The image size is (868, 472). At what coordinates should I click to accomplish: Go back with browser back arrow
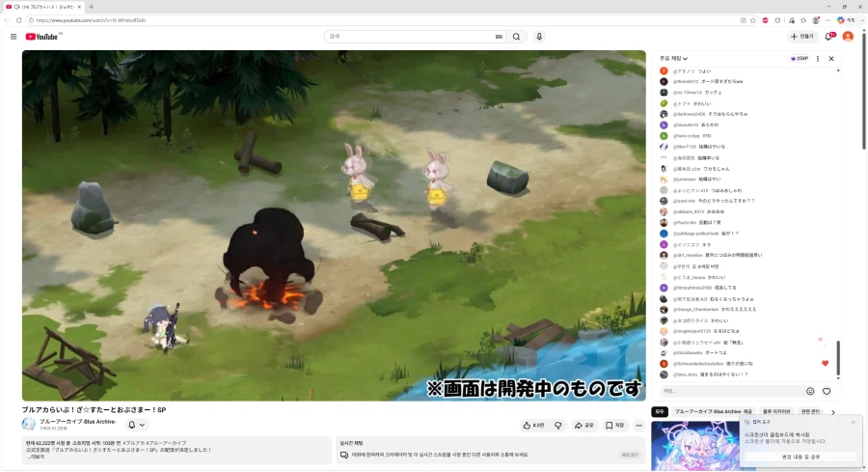[7, 20]
